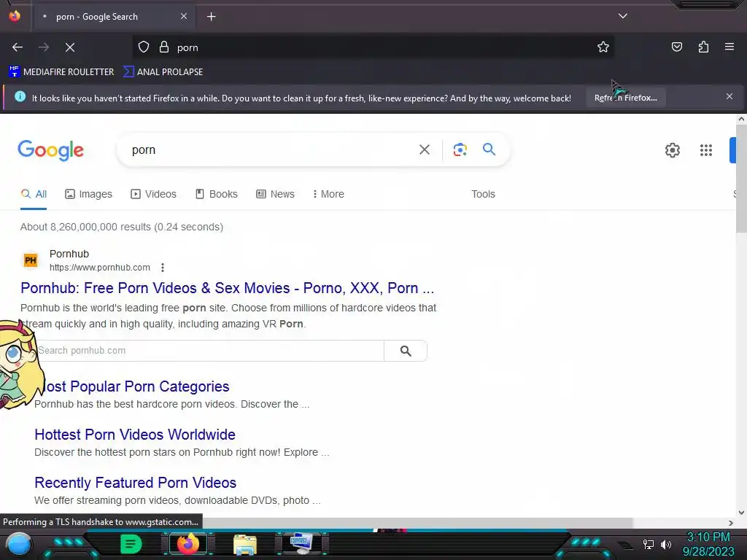Viewport: 747px width, 560px height.
Task: Open the Tools search options
Action: pos(483,194)
